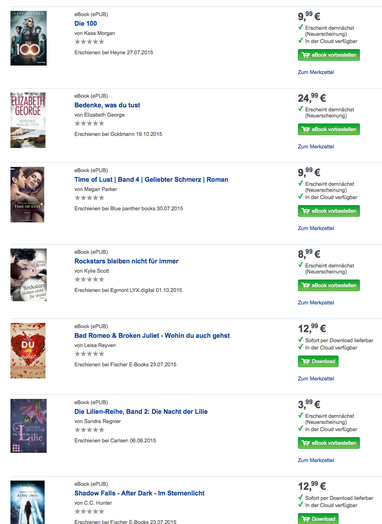Open Shadow Falls - After Dark title

[139, 493]
